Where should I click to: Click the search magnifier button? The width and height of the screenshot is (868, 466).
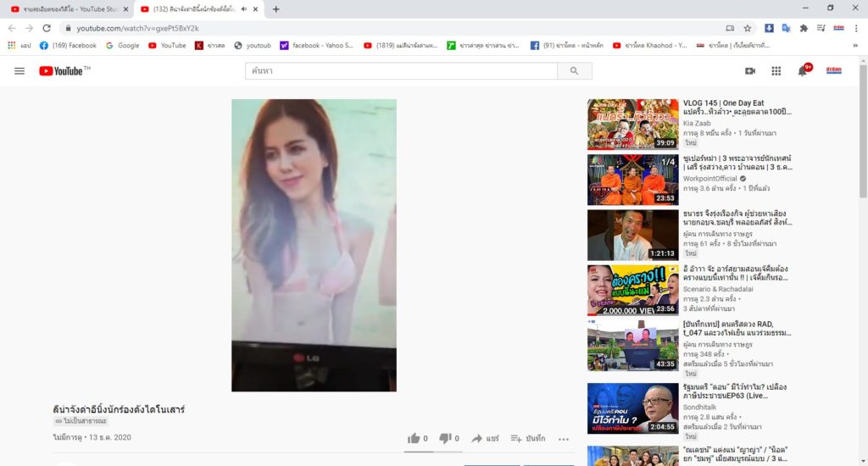pos(574,71)
